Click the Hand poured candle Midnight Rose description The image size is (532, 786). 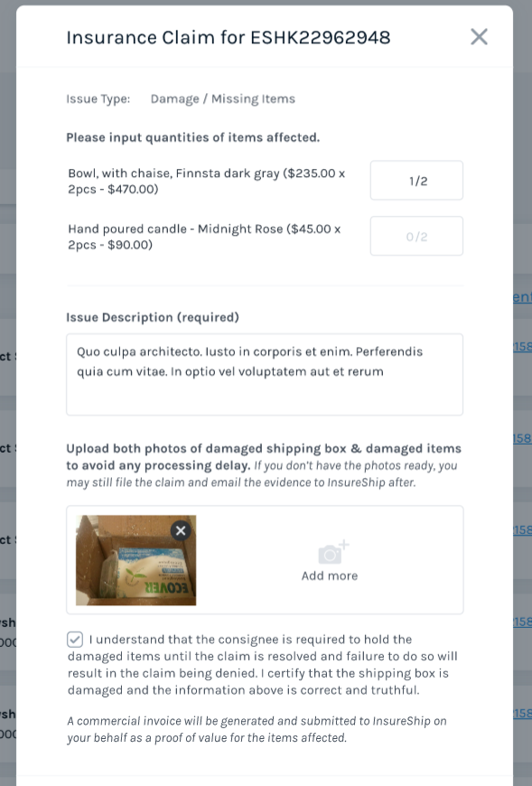tap(204, 237)
